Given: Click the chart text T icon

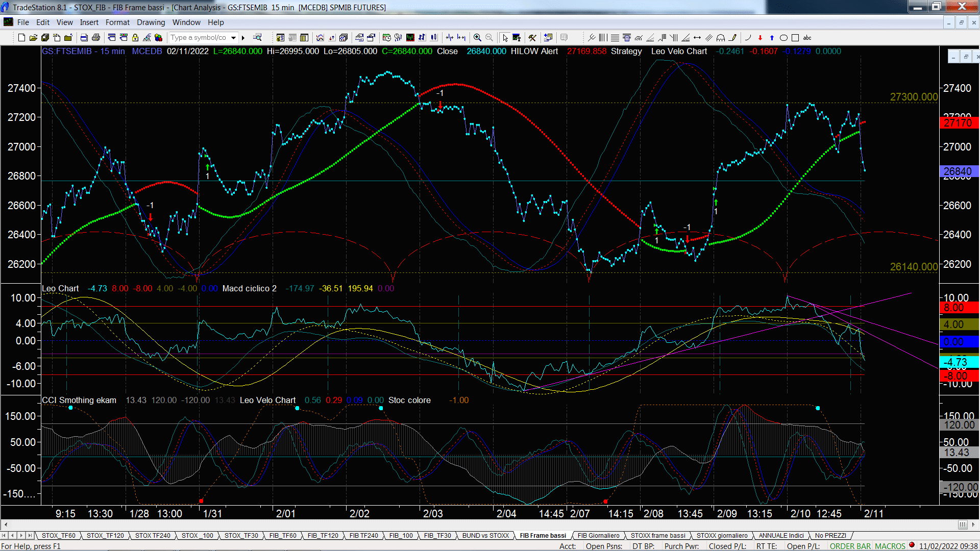Looking at the screenshot, I should coord(517,38).
